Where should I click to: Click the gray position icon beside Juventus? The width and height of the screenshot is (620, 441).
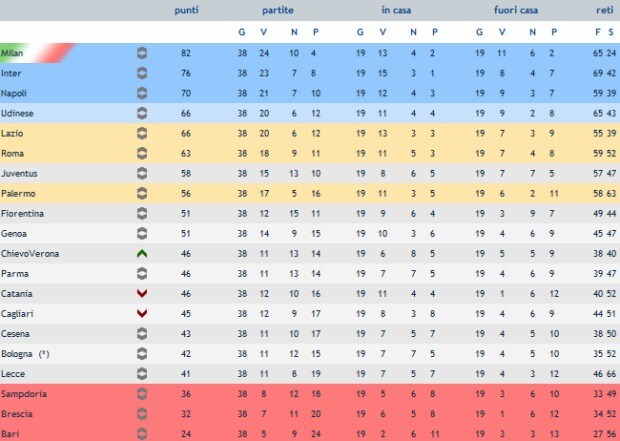[142, 173]
